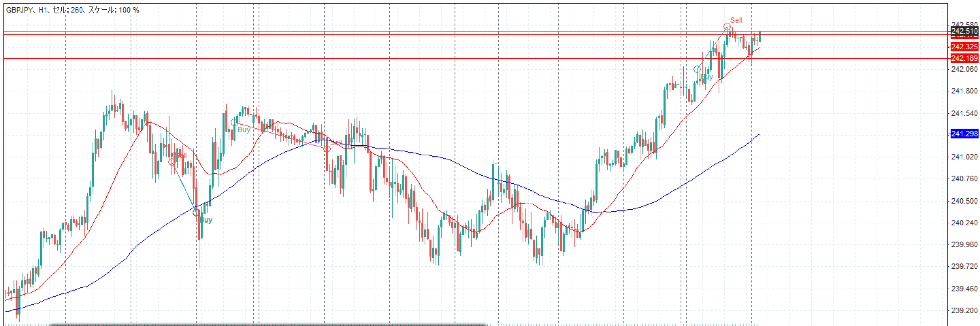Click the 241.020 value on the price axis
The image size is (980, 326).
(x=964, y=157)
